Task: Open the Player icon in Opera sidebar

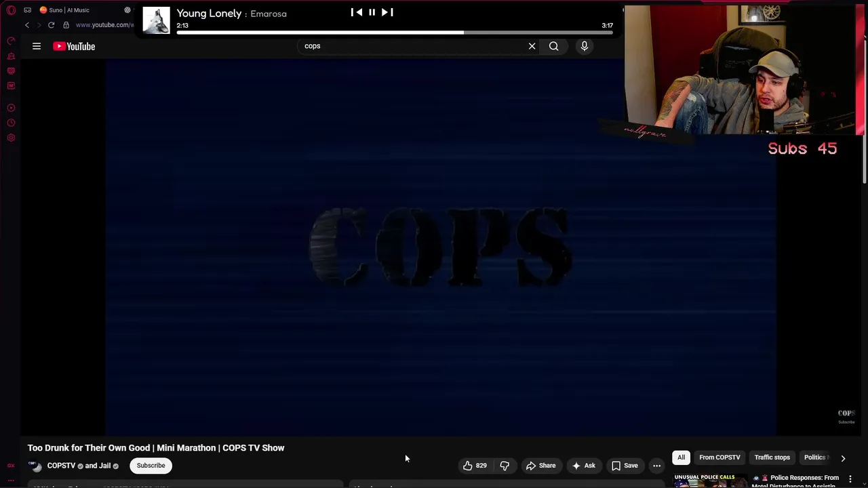Action: tap(11, 108)
